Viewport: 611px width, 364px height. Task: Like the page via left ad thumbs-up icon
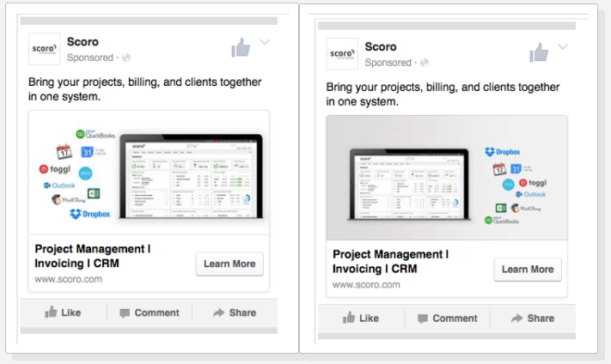[241, 48]
